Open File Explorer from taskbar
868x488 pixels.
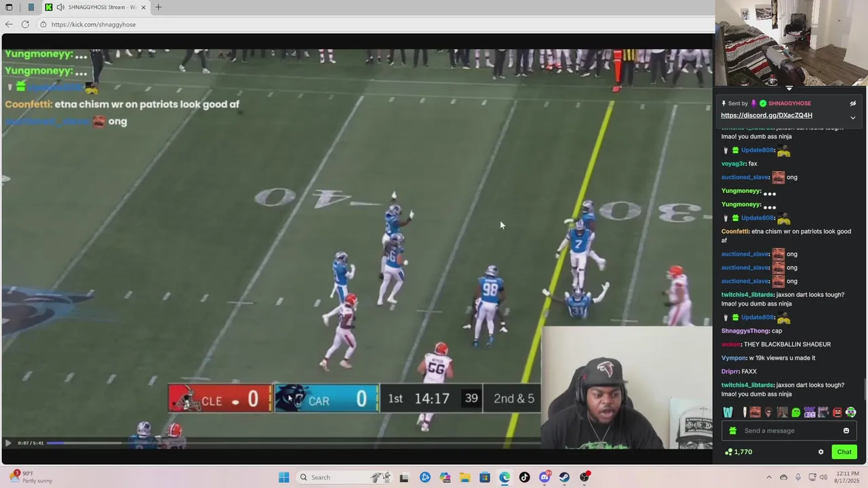click(465, 477)
